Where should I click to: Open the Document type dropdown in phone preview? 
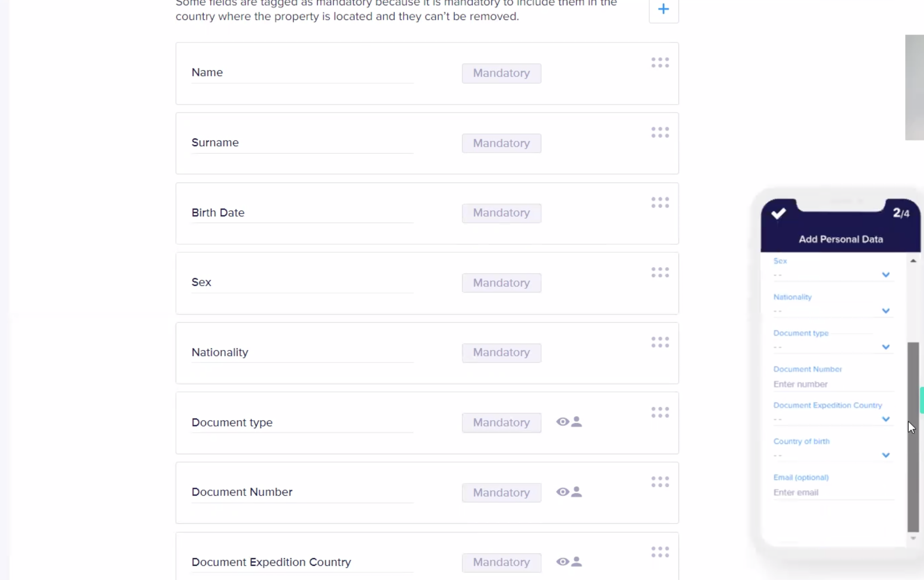click(833, 347)
